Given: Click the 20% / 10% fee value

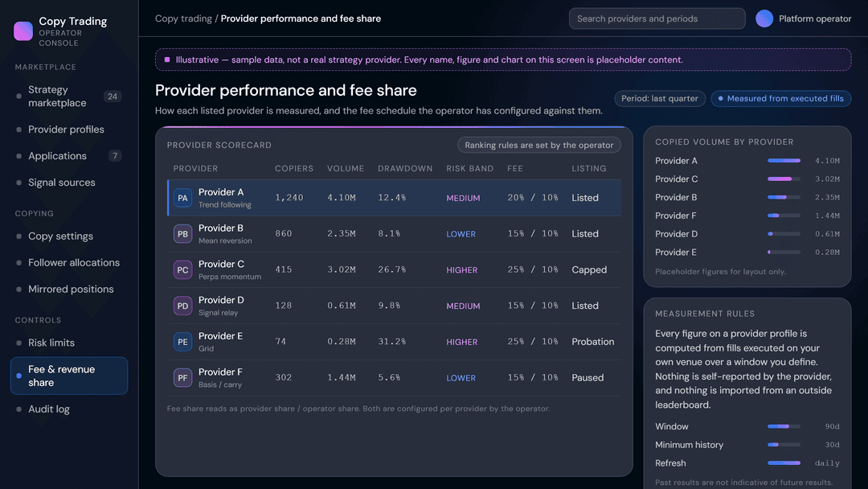Looking at the screenshot, I should click(x=533, y=198).
